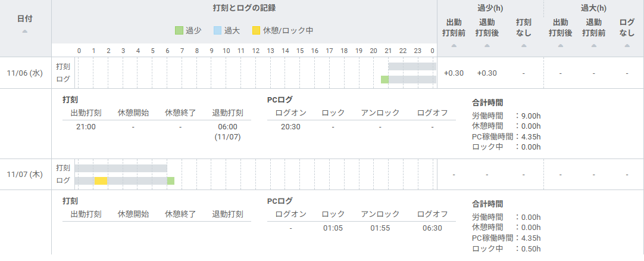Sort by 過大 出勤打刻後 arrow
Screen dimensions: 644x261
[x=560, y=45]
